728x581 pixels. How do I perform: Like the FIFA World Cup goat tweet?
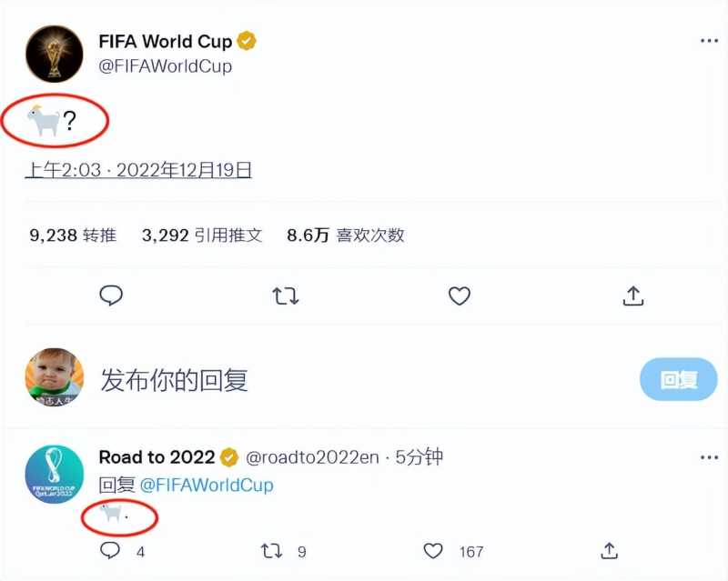(460, 296)
